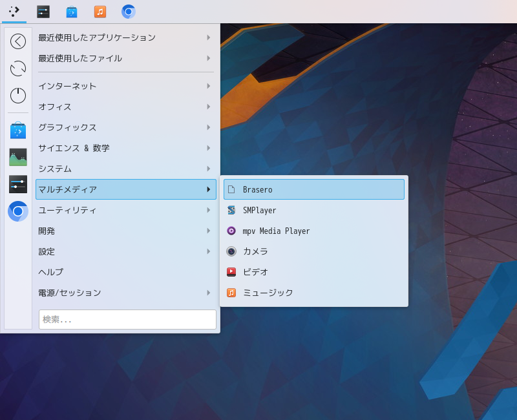517x420 pixels.
Task: Open the オフィス category
Action: click(126, 107)
